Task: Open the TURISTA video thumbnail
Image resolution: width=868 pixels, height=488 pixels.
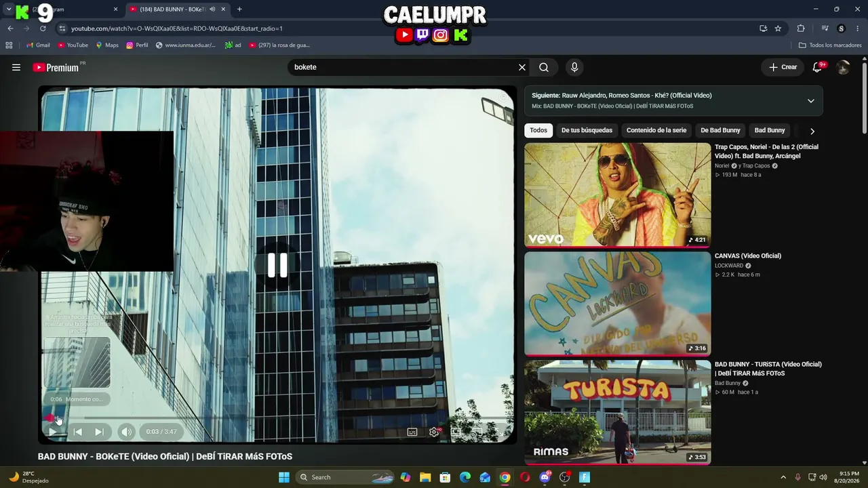Action: point(618,412)
